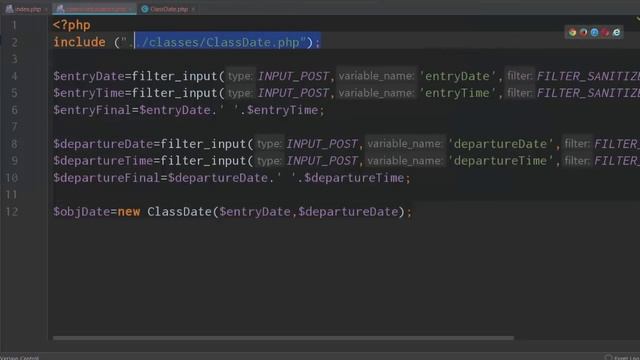Click the 'filter_input' call on line 4

(174, 76)
